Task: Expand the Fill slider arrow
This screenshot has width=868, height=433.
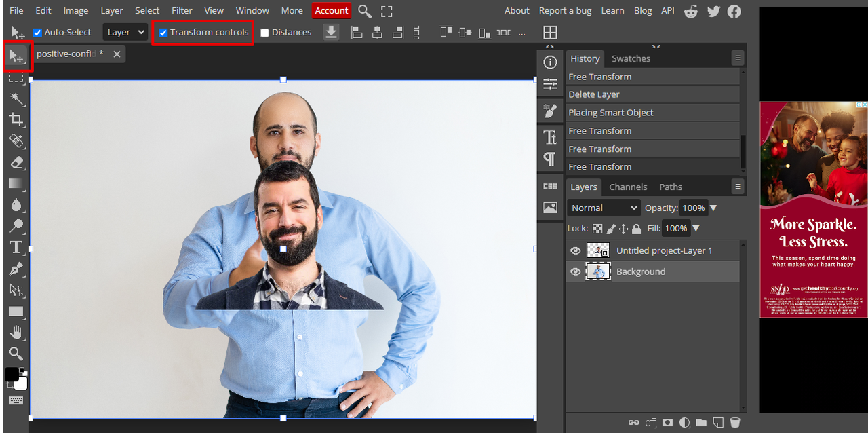Action: [x=696, y=229]
